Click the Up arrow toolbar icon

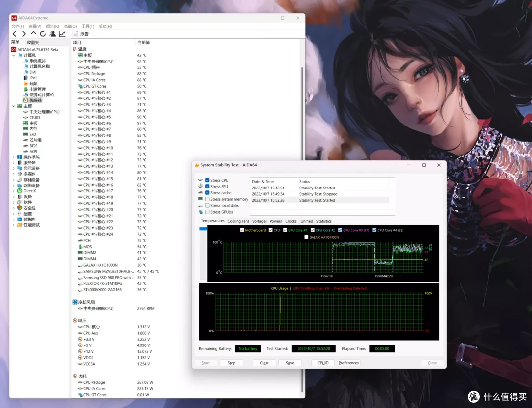point(33,33)
